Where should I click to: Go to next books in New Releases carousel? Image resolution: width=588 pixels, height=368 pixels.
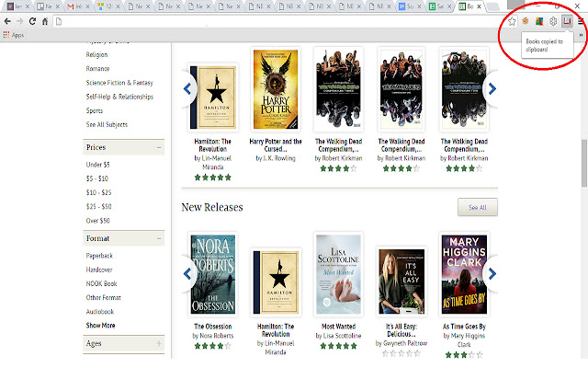(x=492, y=274)
